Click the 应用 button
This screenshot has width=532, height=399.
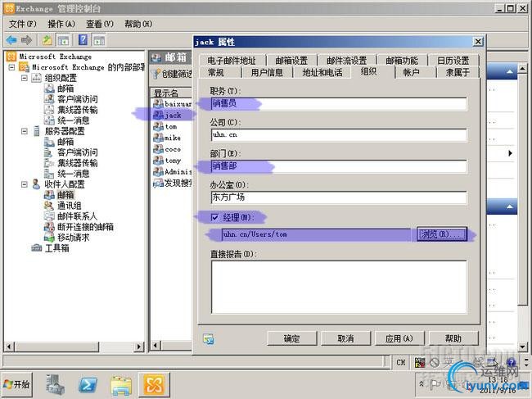click(399, 338)
